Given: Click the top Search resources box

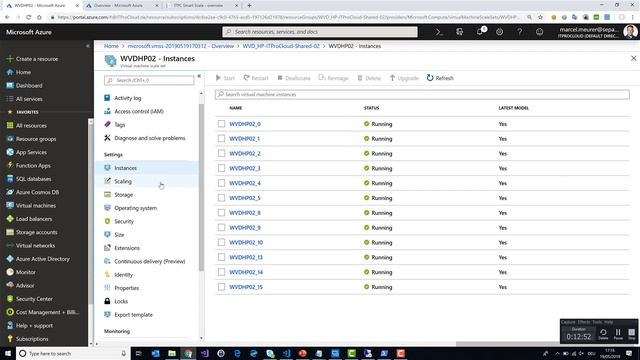Looking at the screenshot, I should (x=320, y=32).
